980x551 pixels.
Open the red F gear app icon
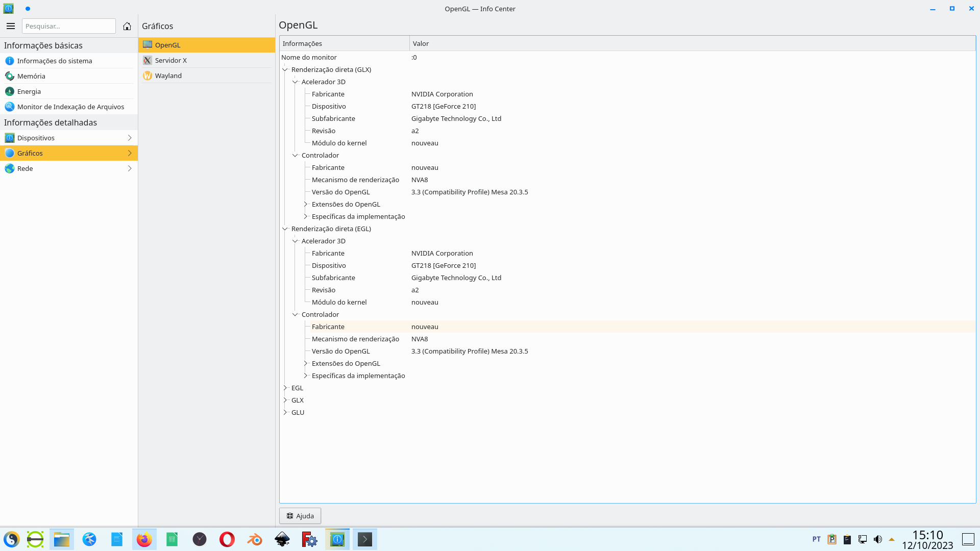click(310, 539)
